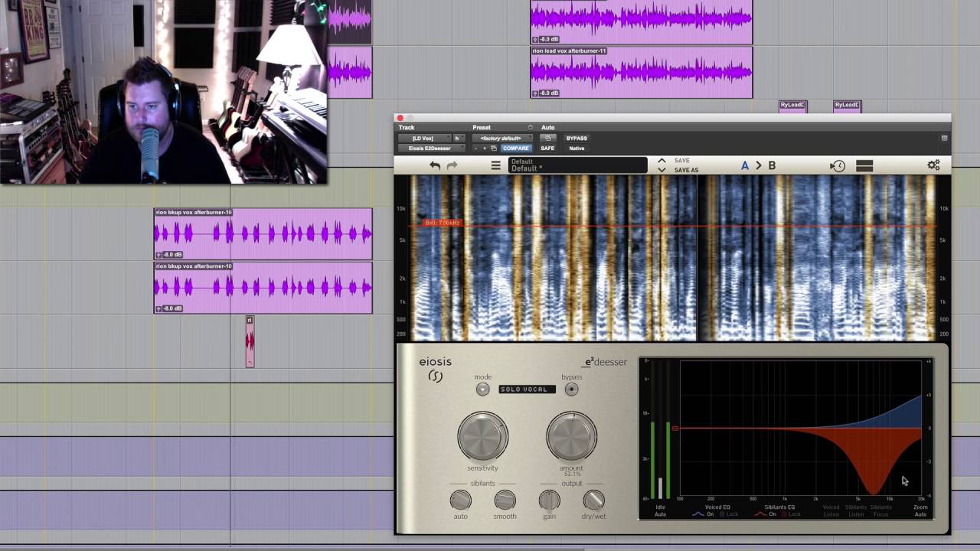Enable Voiced Listen
Image resolution: width=980 pixels, height=551 pixels.
(x=831, y=510)
